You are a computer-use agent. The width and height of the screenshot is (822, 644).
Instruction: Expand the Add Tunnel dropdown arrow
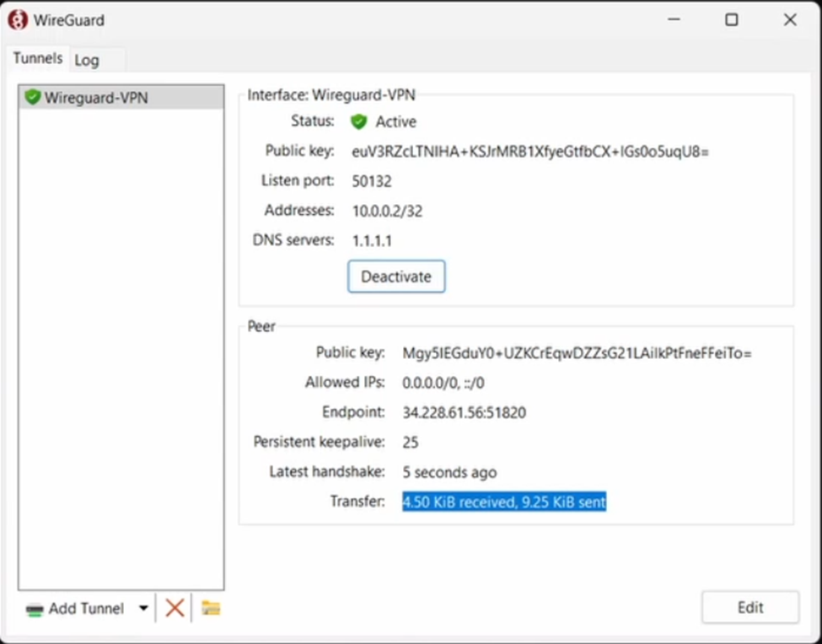[143, 609]
